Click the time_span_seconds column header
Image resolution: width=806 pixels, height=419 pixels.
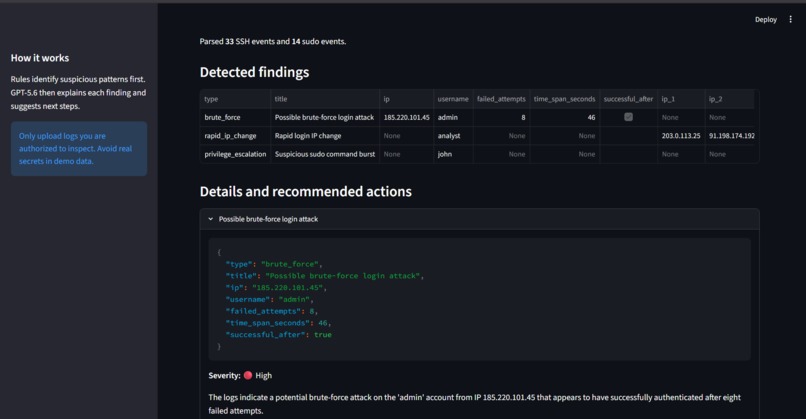(x=564, y=99)
